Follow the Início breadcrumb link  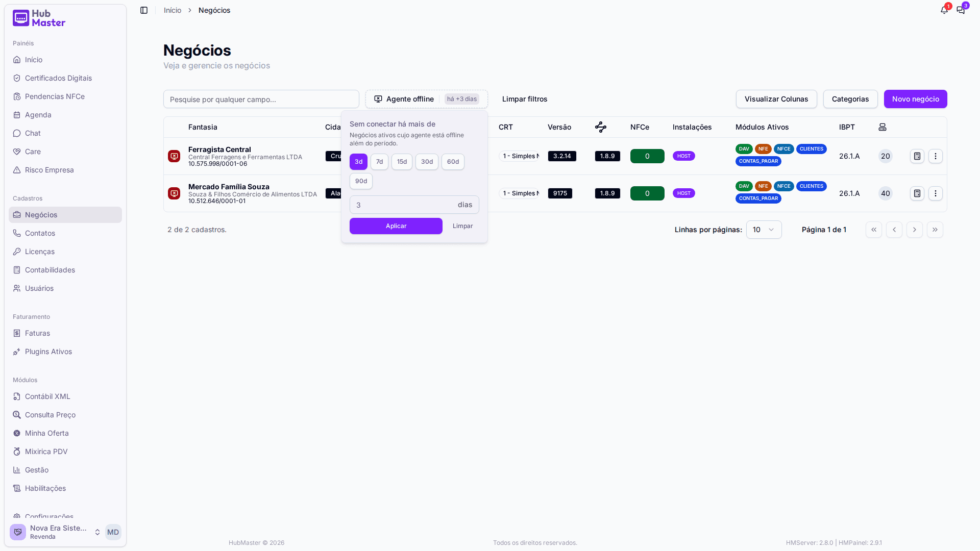173,10
